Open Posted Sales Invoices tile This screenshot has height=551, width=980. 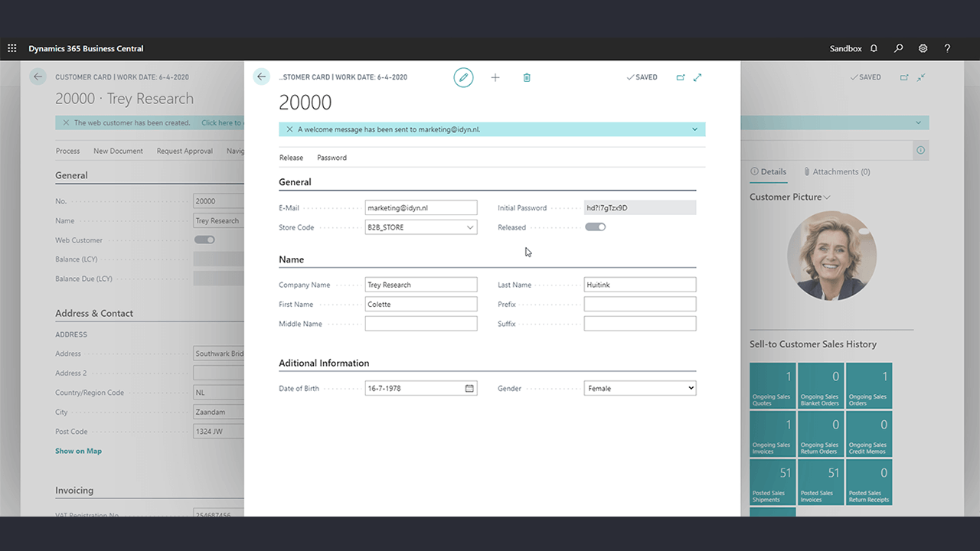point(821,482)
